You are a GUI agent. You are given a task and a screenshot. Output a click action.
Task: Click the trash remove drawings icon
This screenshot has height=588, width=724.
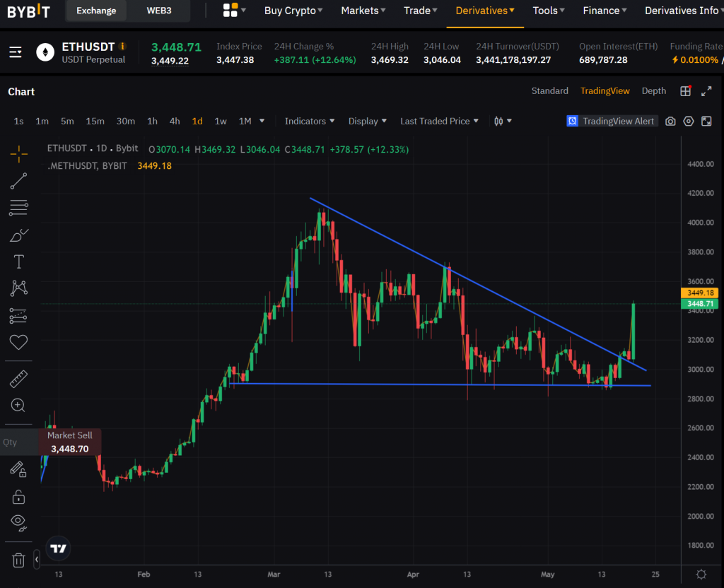[18, 560]
